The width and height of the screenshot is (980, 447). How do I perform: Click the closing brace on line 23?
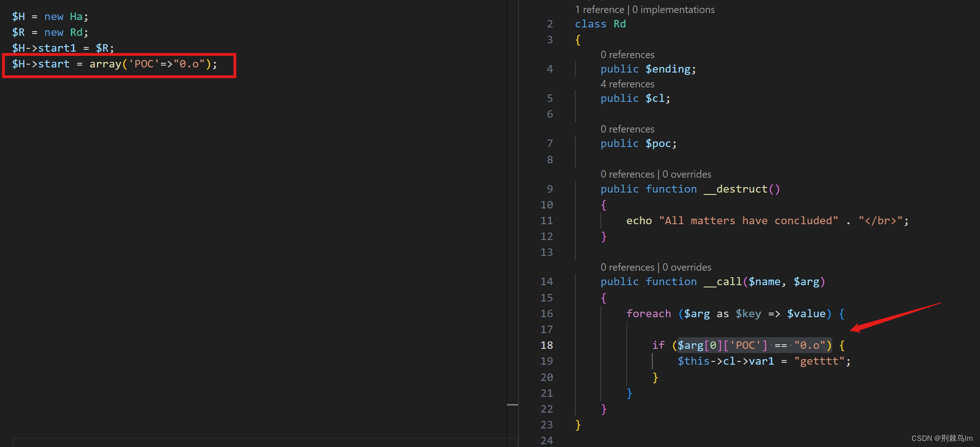pyautogui.click(x=578, y=425)
